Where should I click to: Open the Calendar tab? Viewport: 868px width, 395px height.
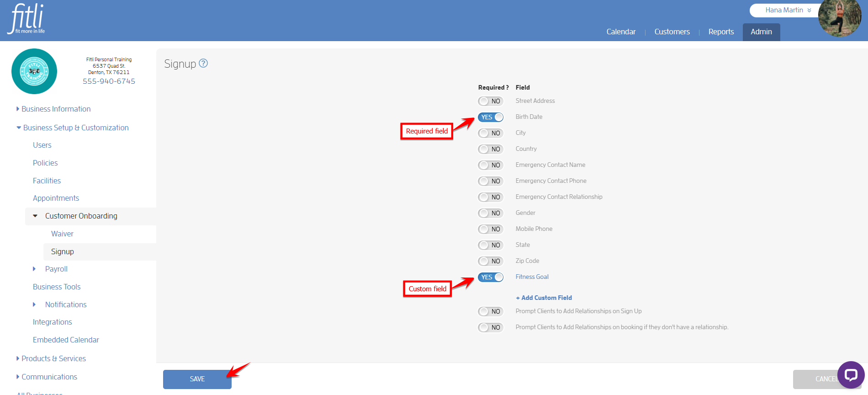coord(621,32)
